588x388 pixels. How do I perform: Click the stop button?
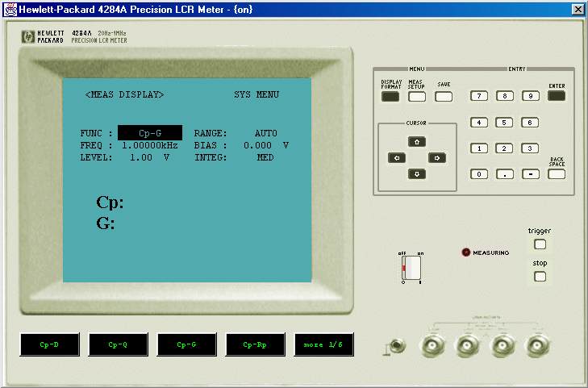540,277
